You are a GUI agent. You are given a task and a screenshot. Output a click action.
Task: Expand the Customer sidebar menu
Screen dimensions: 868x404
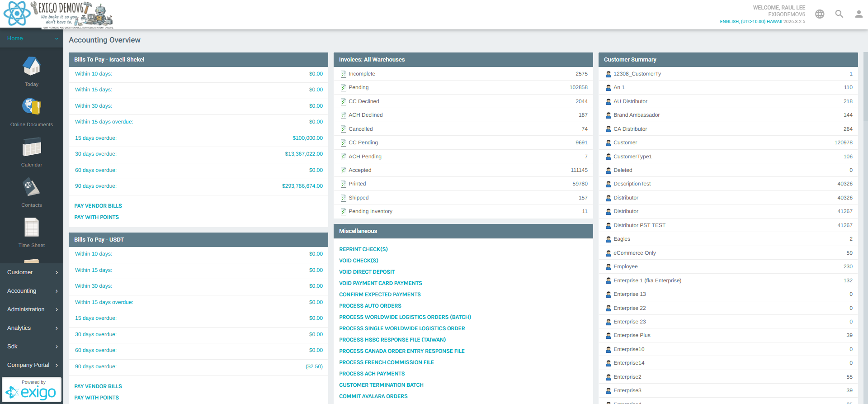tap(32, 272)
